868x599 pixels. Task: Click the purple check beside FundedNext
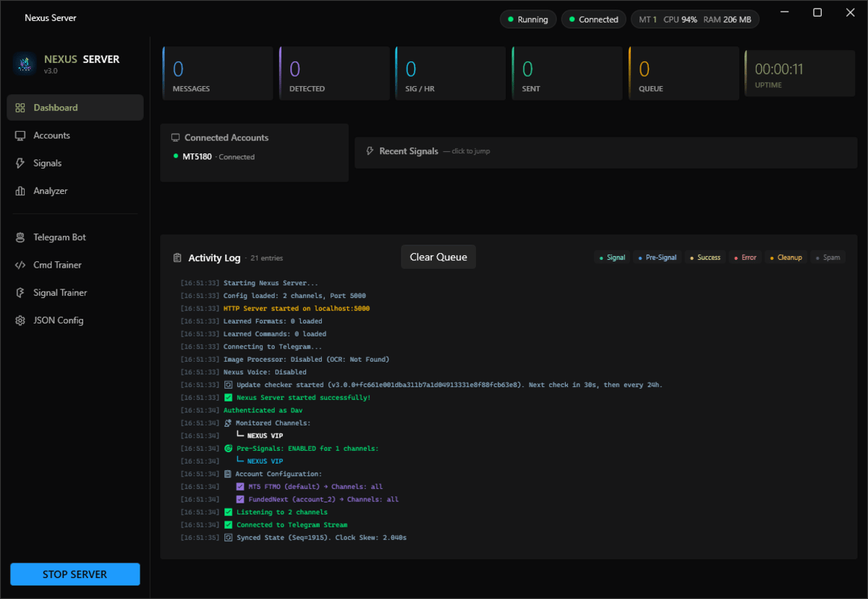click(x=240, y=499)
